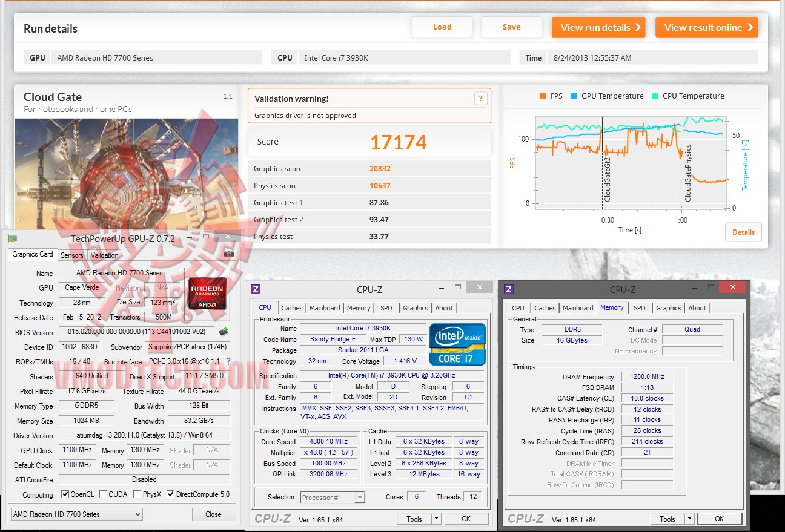
Task: Click the Core Speed 4800.10 MHz value
Action: point(328,442)
